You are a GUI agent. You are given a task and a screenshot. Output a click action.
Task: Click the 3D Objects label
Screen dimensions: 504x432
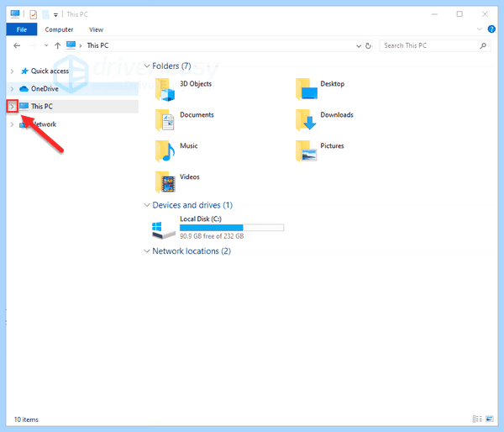[x=196, y=84]
